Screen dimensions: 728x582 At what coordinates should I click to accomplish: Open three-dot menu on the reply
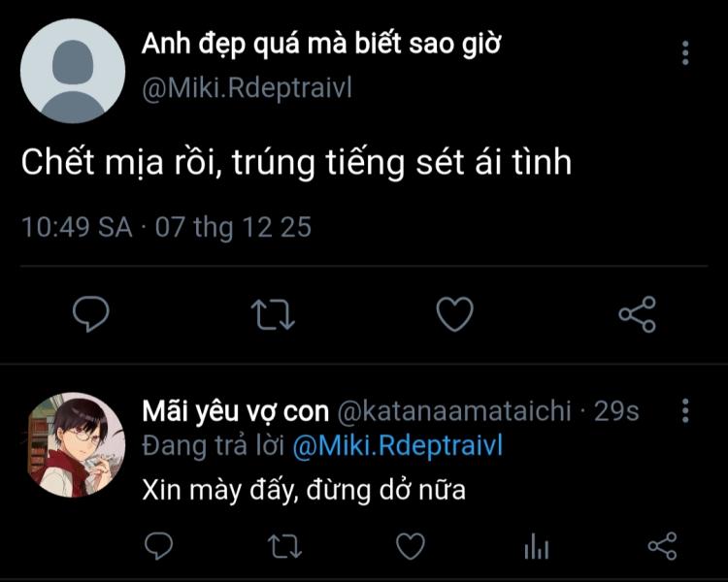coord(685,410)
